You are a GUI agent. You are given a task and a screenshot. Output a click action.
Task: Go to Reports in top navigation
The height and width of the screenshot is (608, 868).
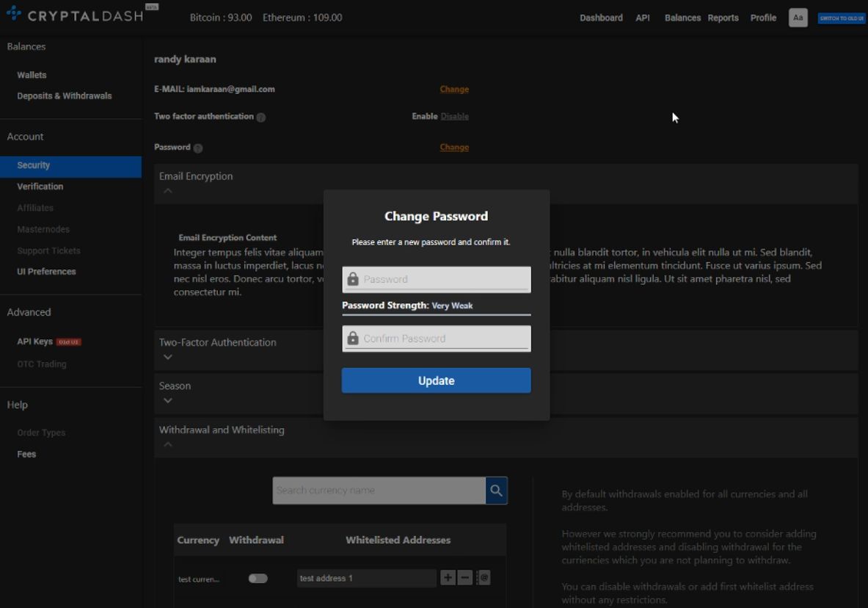(x=723, y=18)
